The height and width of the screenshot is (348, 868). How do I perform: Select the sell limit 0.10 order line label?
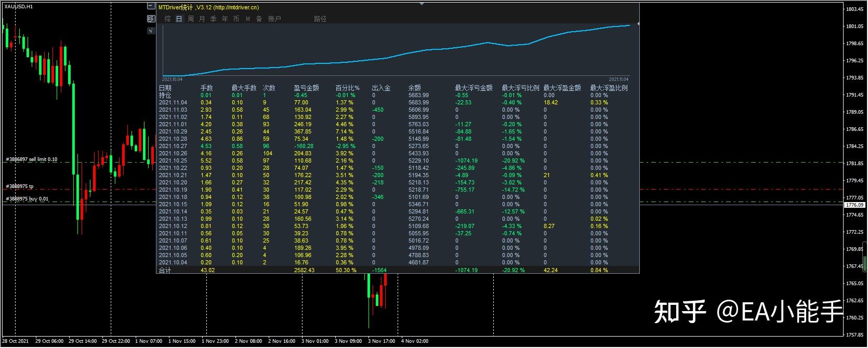click(x=32, y=159)
